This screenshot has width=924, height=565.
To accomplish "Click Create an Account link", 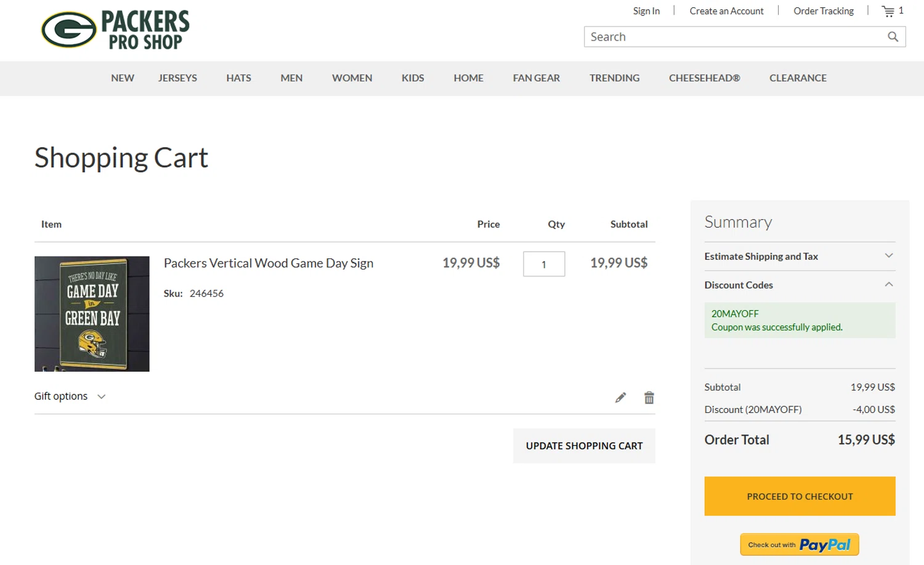I will tap(726, 11).
